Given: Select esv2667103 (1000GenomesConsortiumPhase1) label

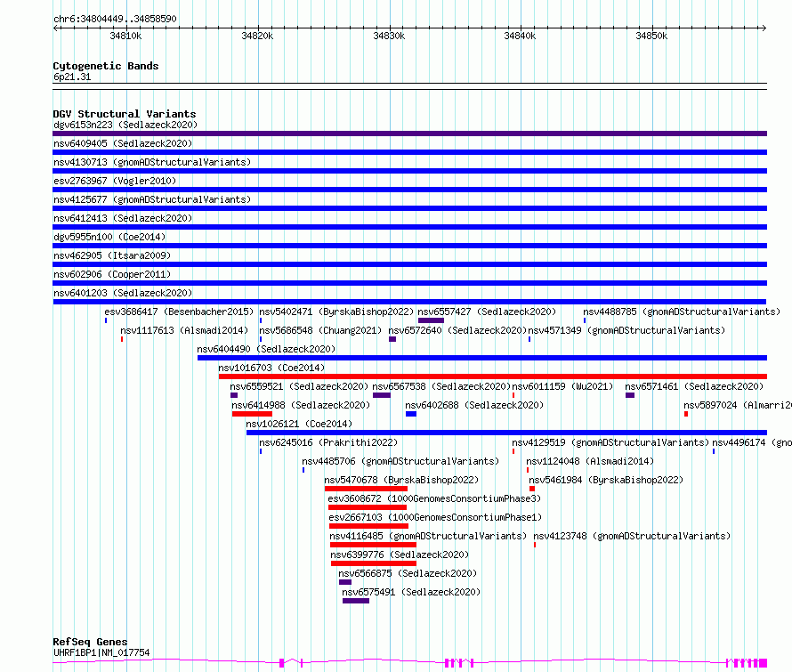Looking at the screenshot, I should click(435, 517).
